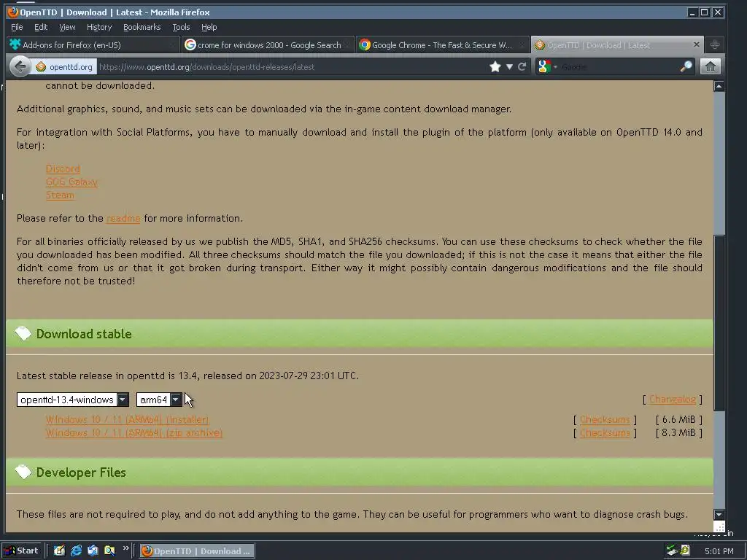Viewport: 747px width, 560px height.
Task: Open the View menu
Action: pos(67,27)
